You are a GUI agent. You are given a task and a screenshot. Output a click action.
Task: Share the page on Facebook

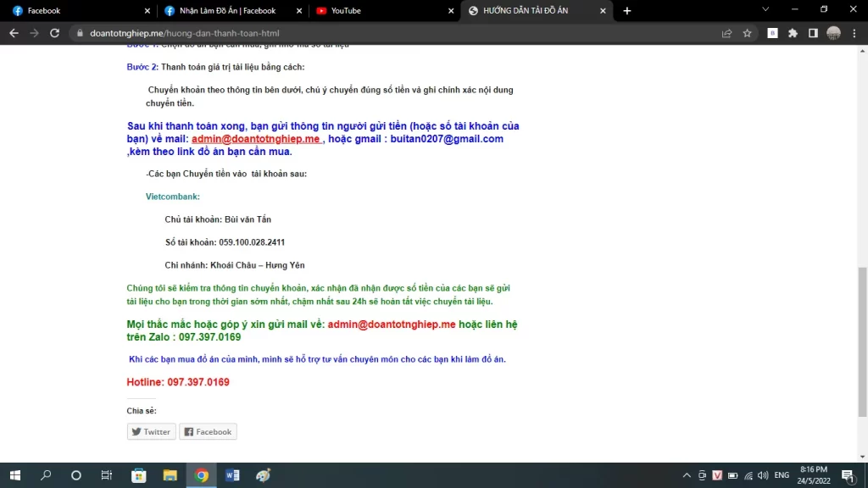208,432
